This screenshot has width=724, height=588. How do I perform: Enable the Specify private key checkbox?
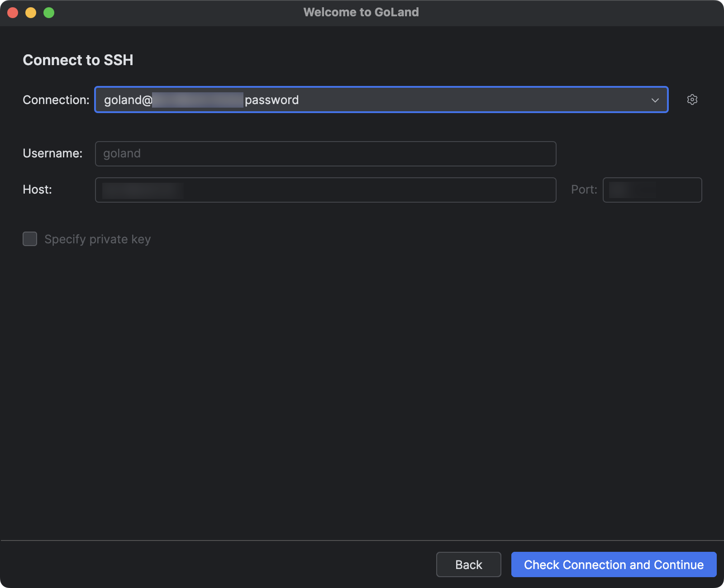(x=29, y=239)
